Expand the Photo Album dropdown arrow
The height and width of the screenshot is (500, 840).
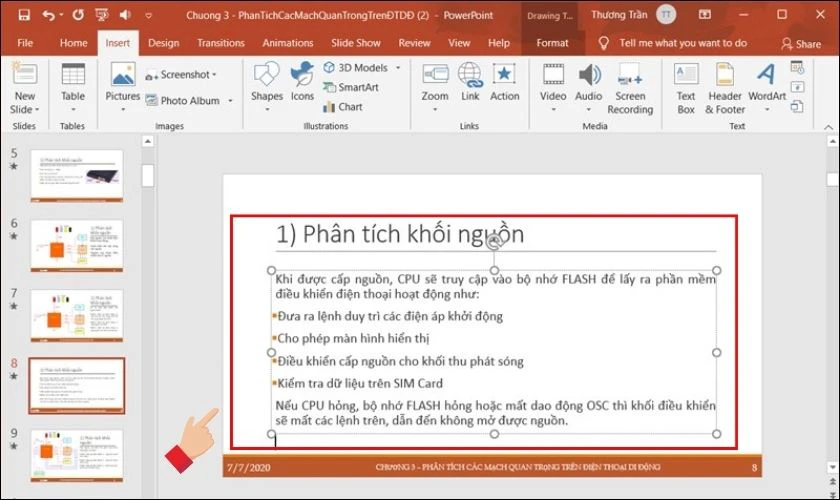(230, 100)
